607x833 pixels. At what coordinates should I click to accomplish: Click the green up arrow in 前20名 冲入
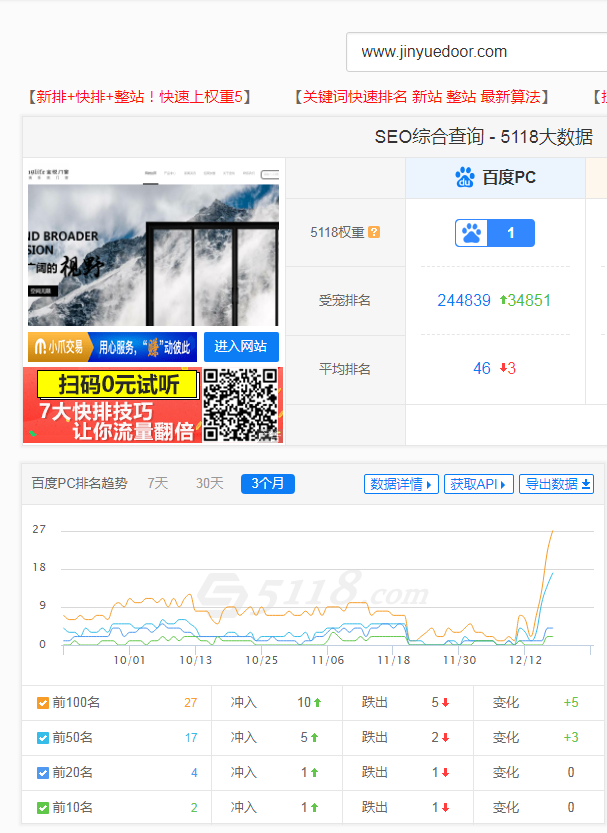click(x=314, y=773)
